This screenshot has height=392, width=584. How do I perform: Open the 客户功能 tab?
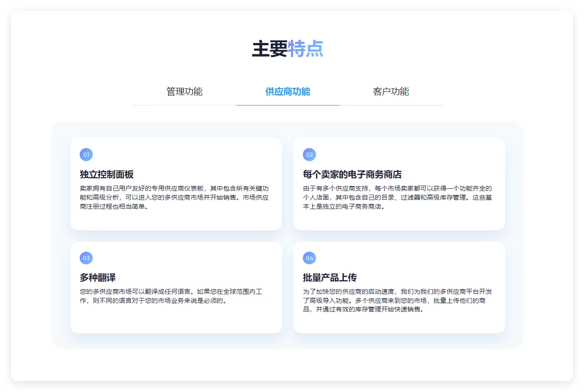[x=391, y=91]
